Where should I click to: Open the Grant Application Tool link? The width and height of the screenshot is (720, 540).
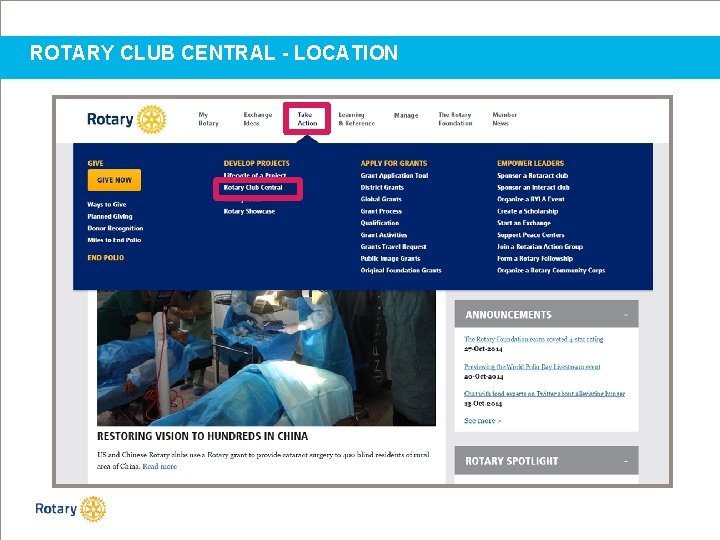(394, 175)
